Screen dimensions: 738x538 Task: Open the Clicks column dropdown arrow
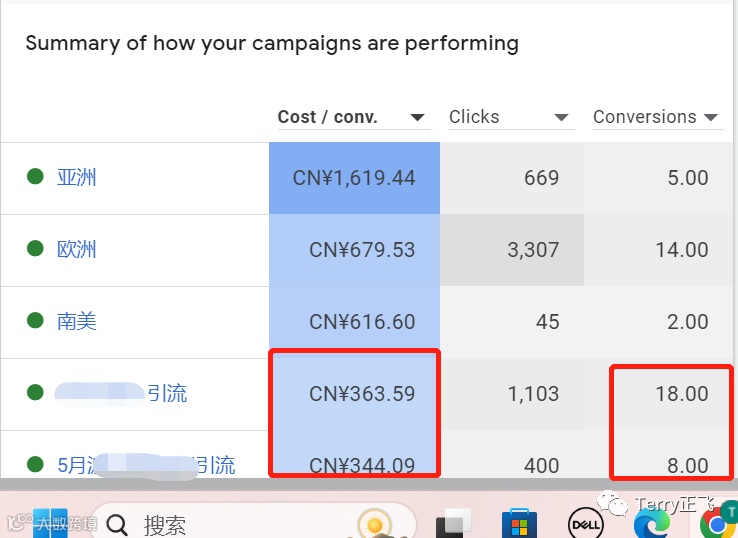pyautogui.click(x=562, y=118)
